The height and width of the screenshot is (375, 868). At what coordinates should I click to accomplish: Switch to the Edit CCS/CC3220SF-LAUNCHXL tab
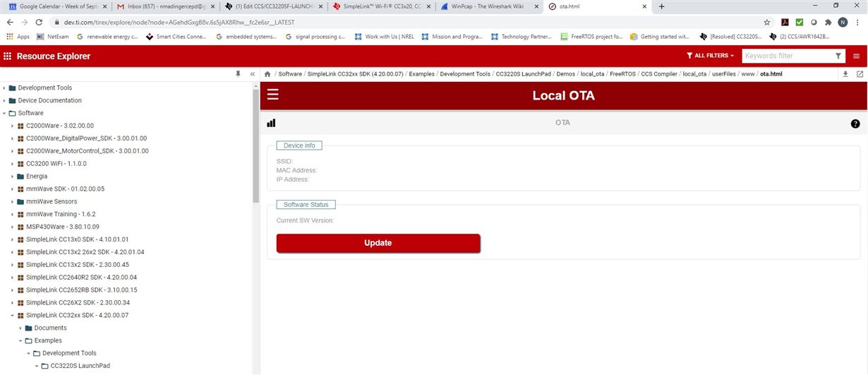click(272, 6)
